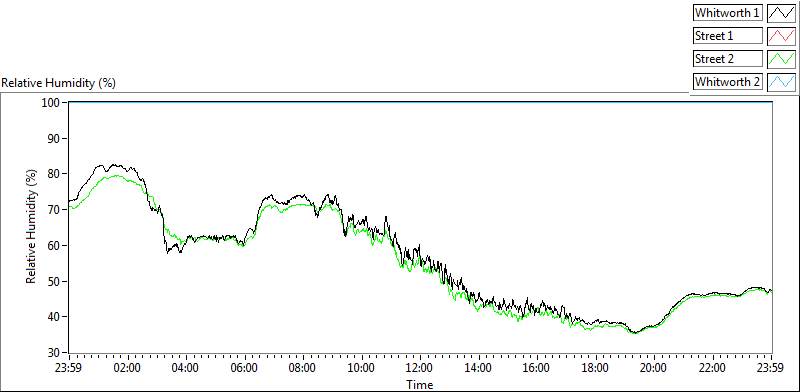The width and height of the screenshot is (800, 392).
Task: Click the 02:00 time axis label
Action: point(128,368)
